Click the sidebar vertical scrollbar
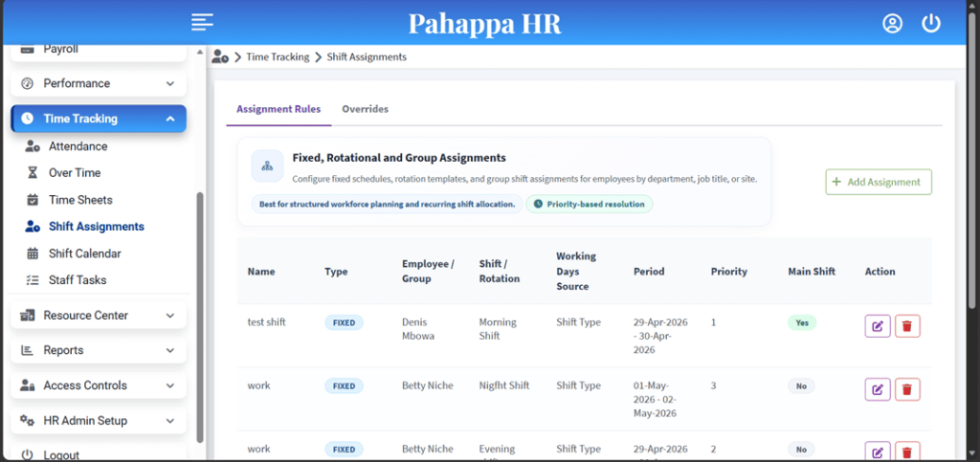Viewport: 980px width, 462px height. pos(200,318)
